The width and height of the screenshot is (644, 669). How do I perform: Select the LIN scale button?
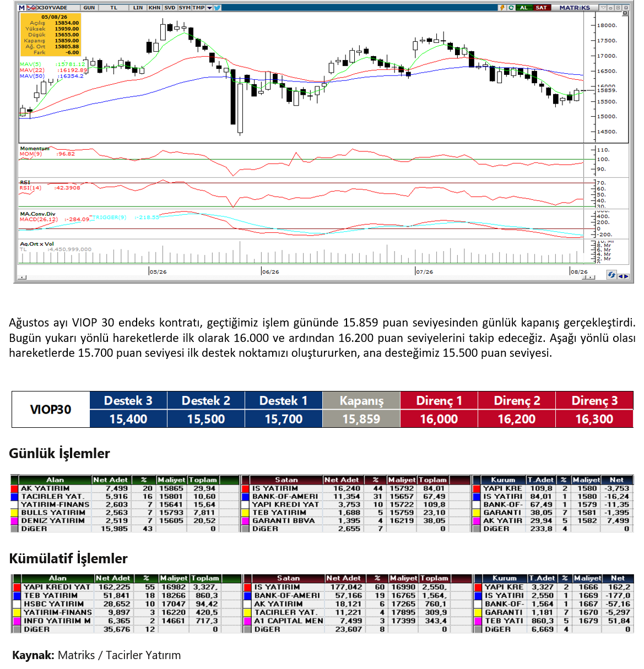[138, 8]
